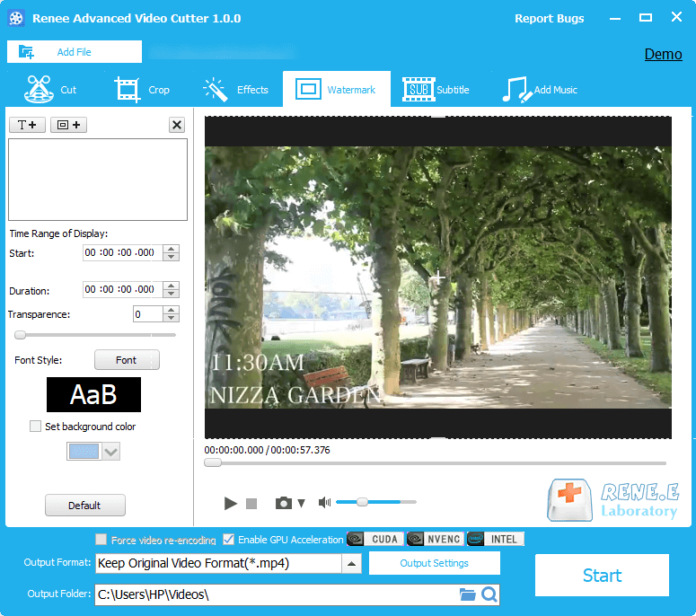Image resolution: width=696 pixels, height=616 pixels.
Task: Click the scissors Cut icon
Action: (x=39, y=89)
